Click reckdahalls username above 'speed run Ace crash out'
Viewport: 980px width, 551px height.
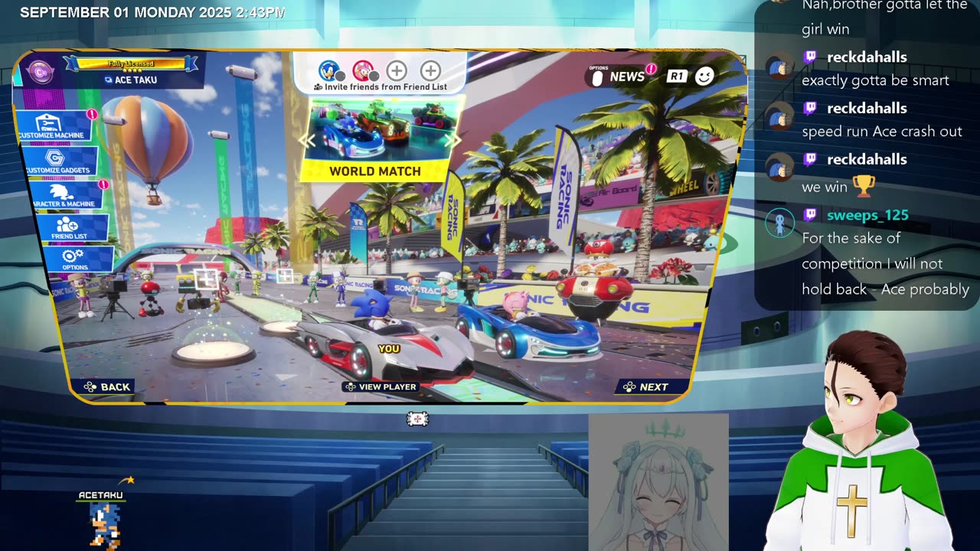coord(867,109)
